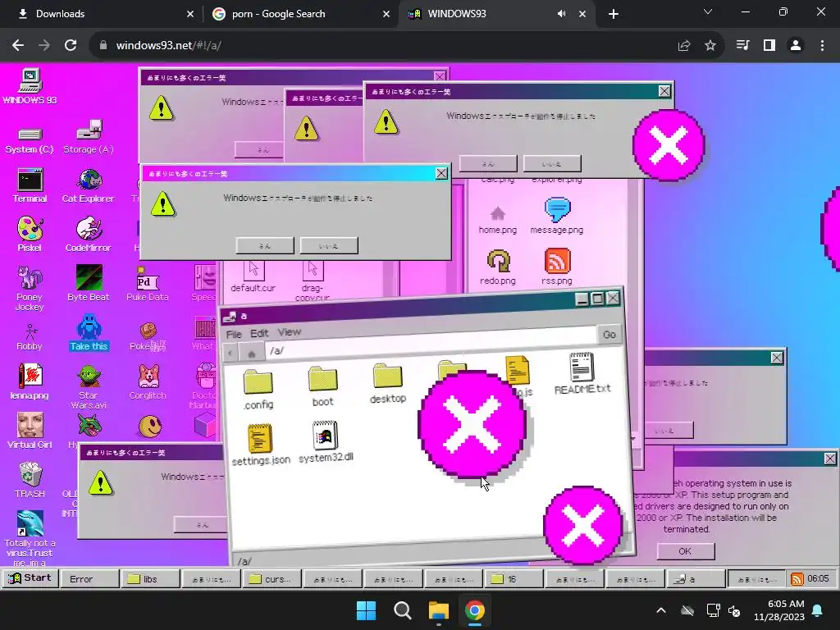Viewport: 840px width, 630px height.
Task: Open the home.png file icon
Action: point(498,220)
